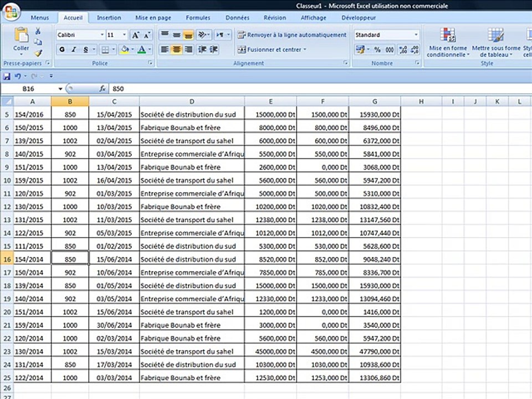
Task: Increase font size with the large A
Action: click(135, 35)
